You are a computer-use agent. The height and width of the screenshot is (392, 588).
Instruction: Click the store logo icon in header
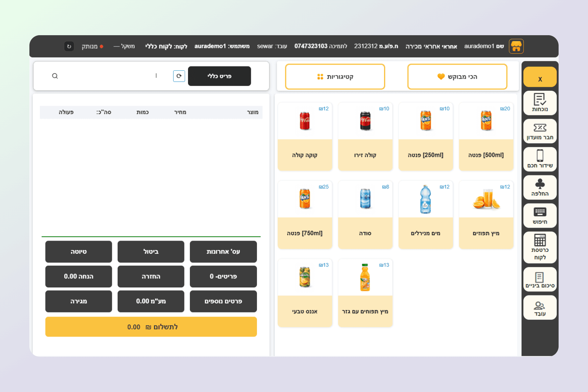click(x=516, y=46)
